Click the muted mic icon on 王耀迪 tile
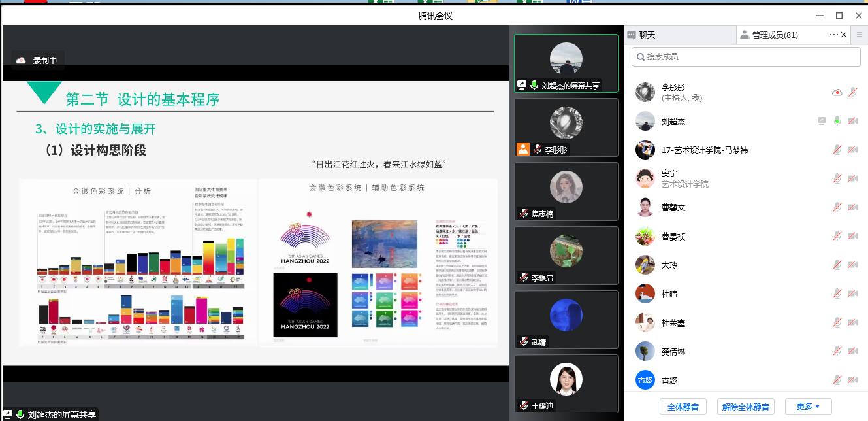 point(523,405)
